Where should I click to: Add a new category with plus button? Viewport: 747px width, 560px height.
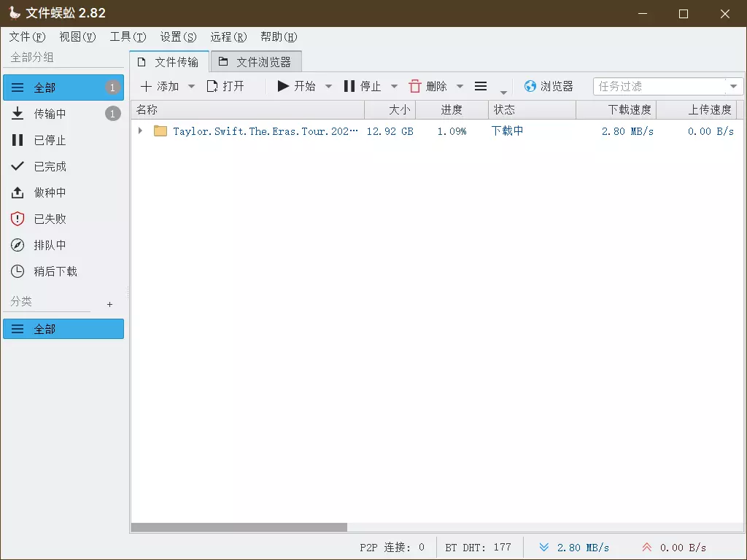[110, 304]
